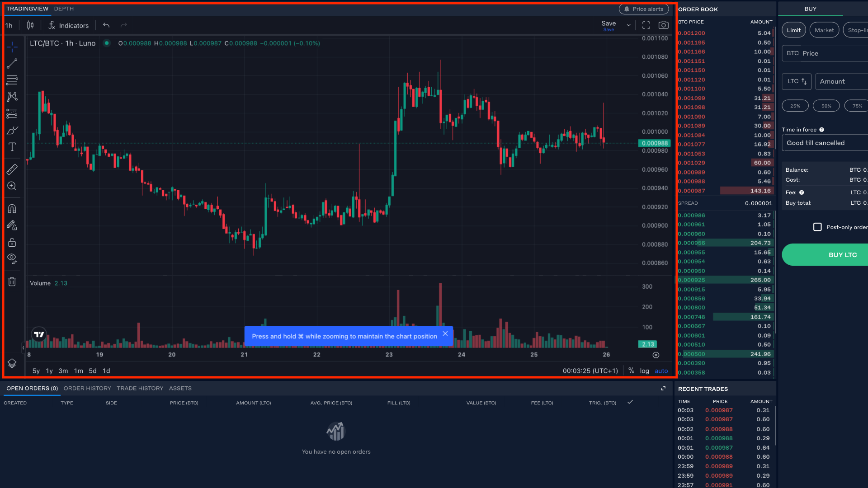
Task: Open the Good till cancelled dropdown
Action: click(825, 143)
